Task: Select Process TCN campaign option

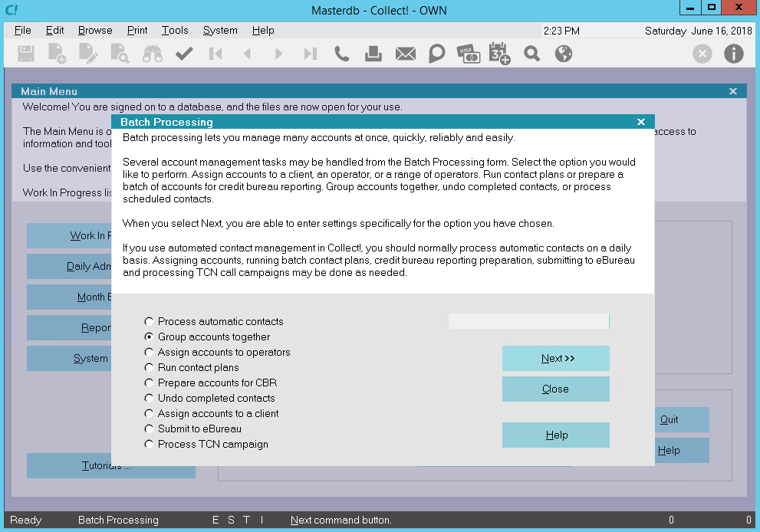Action: [x=206, y=445]
